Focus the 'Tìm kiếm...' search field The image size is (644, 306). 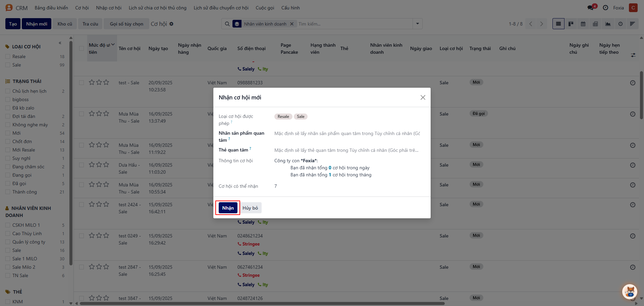(354, 24)
